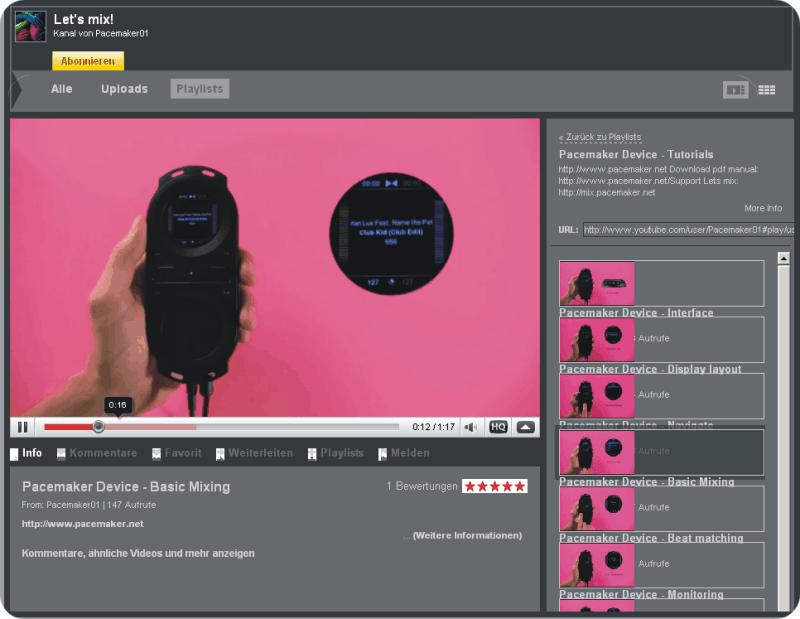Pause the video playback

coord(23,427)
